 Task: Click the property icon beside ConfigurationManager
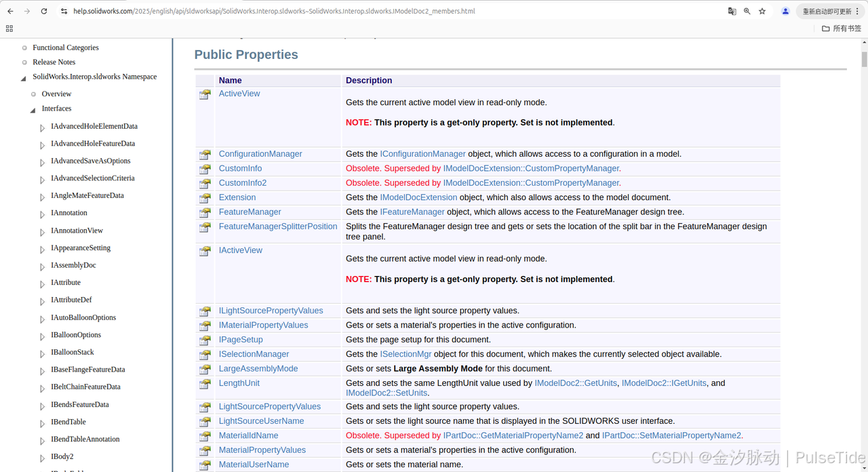coord(205,155)
